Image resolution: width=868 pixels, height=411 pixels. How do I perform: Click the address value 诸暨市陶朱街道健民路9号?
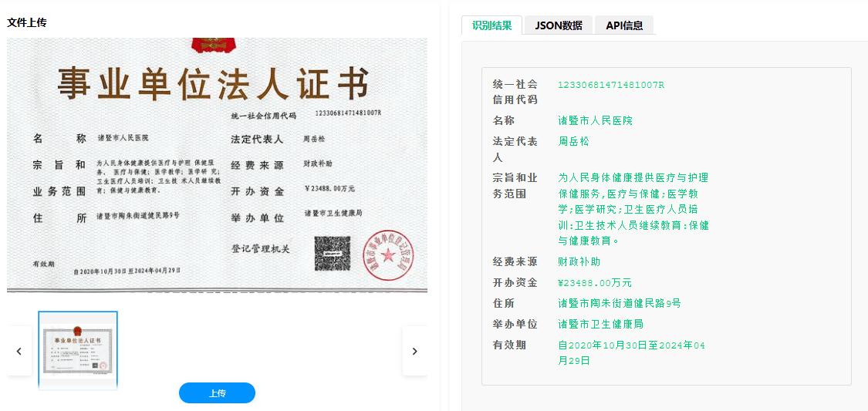click(619, 303)
